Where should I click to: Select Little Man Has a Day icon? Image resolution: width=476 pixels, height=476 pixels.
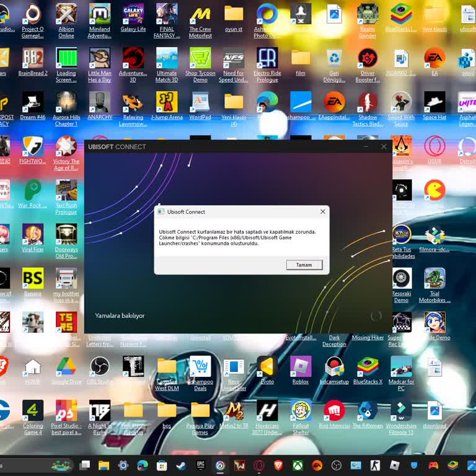100,65
